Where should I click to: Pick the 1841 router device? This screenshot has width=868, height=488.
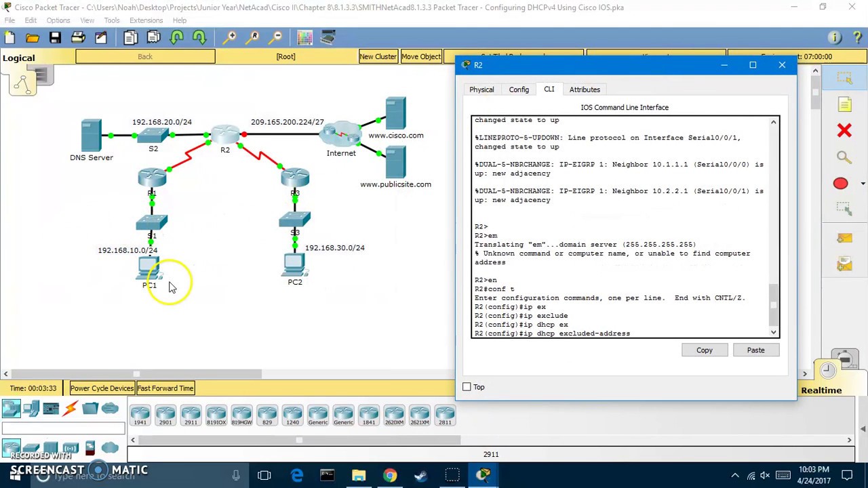[x=368, y=415]
